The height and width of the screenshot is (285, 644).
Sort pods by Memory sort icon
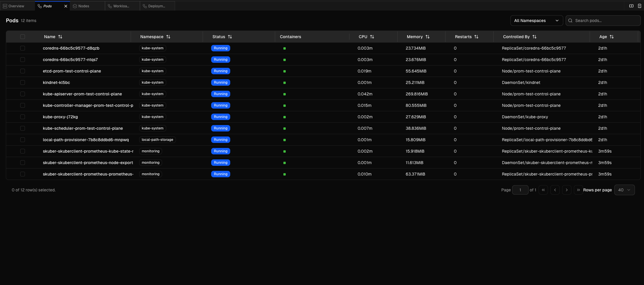click(x=428, y=37)
